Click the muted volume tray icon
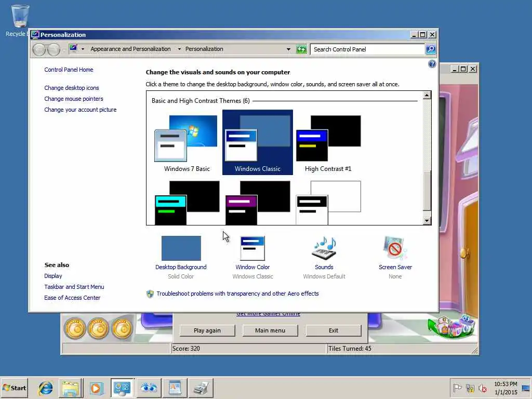532x399 pixels. [482, 388]
